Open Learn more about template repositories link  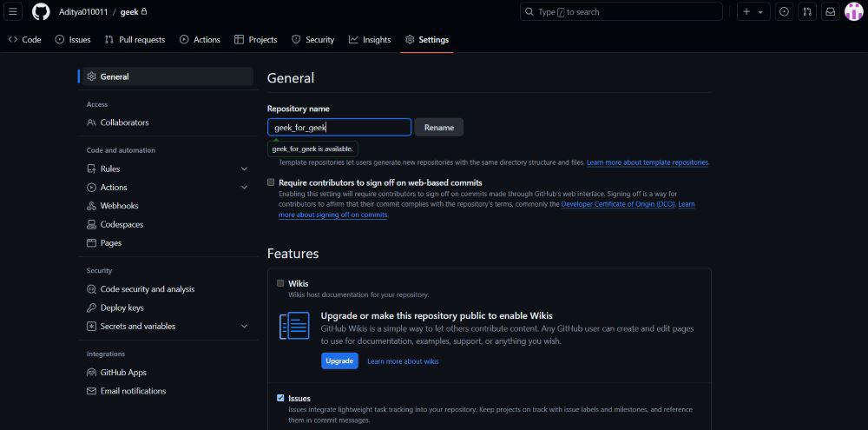[x=648, y=163]
